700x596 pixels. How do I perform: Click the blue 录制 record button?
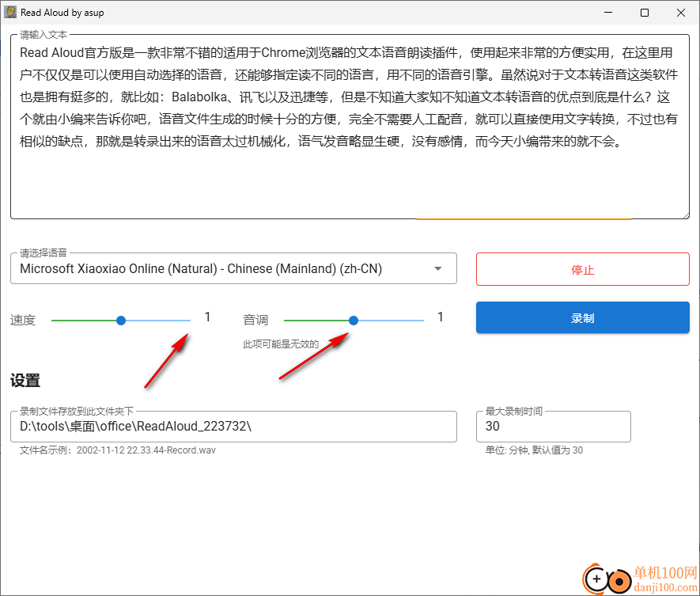[x=583, y=317]
